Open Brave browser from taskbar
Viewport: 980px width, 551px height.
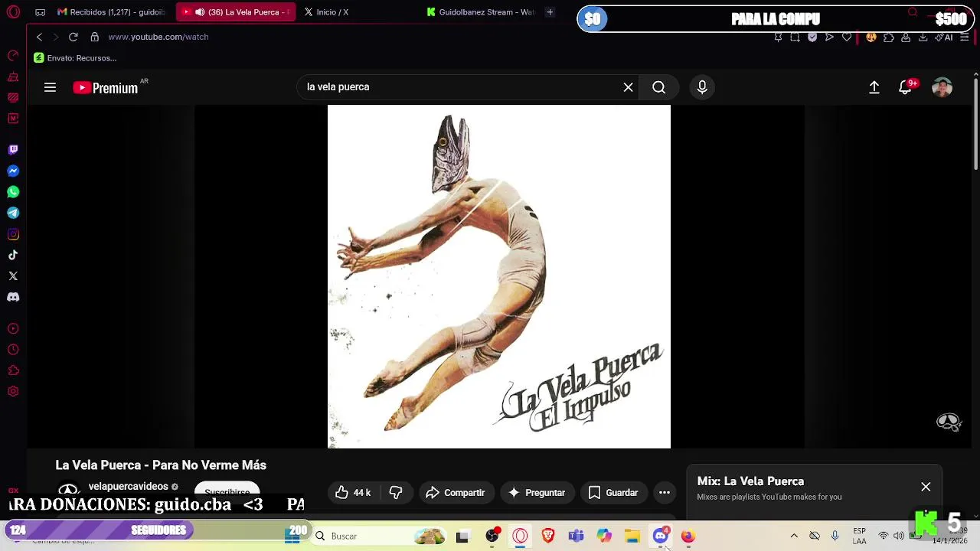[548, 536]
